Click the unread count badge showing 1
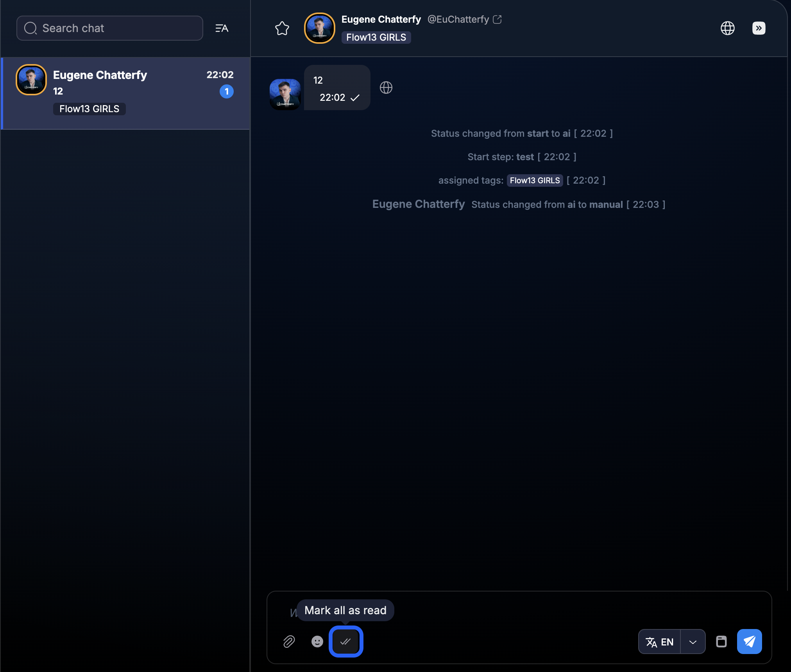The width and height of the screenshot is (791, 672). (227, 91)
